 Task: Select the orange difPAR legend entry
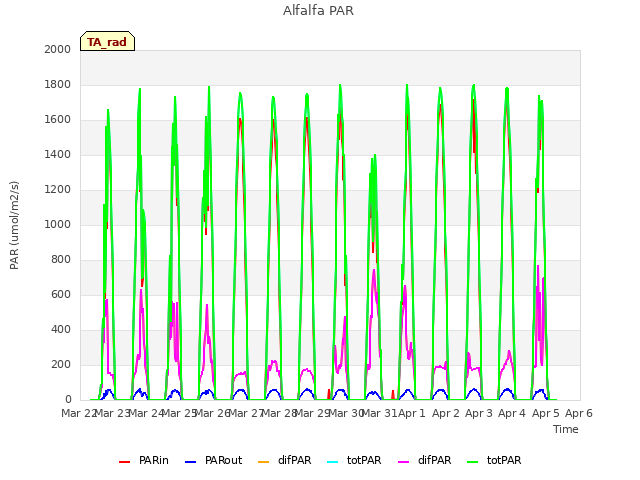click(x=285, y=460)
